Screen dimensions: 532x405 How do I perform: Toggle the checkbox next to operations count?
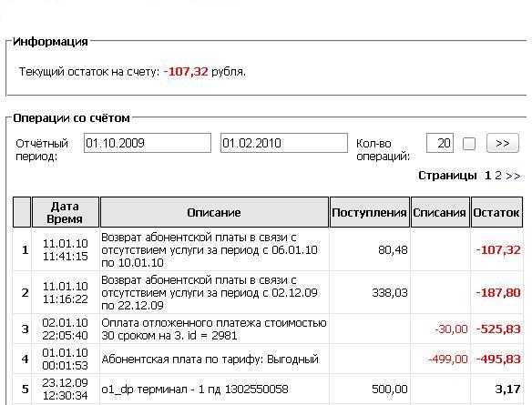(469, 144)
